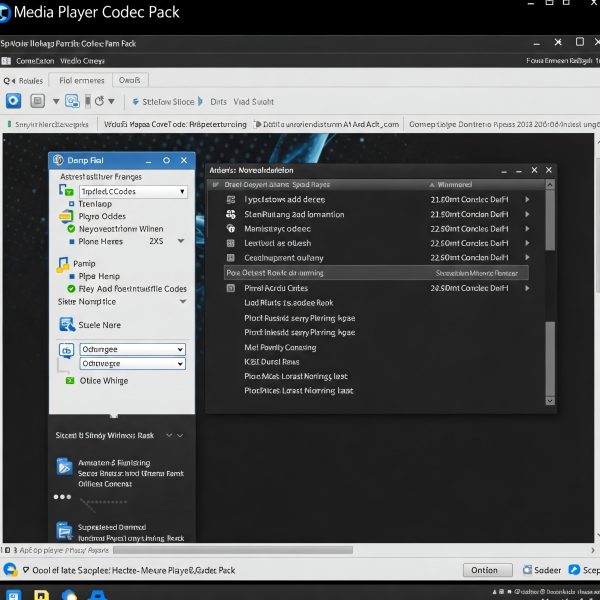Click icon beside 'Pimel Acrdu Cırtes'
Image resolution: width=600 pixels, height=600 pixels.
tap(231, 288)
